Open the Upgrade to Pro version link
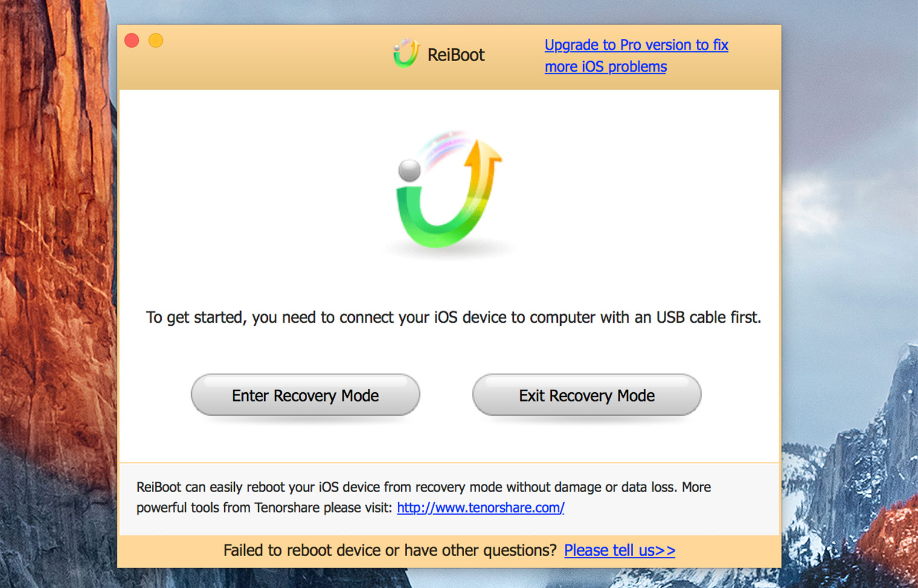Image resolution: width=918 pixels, height=588 pixels. 636,56
